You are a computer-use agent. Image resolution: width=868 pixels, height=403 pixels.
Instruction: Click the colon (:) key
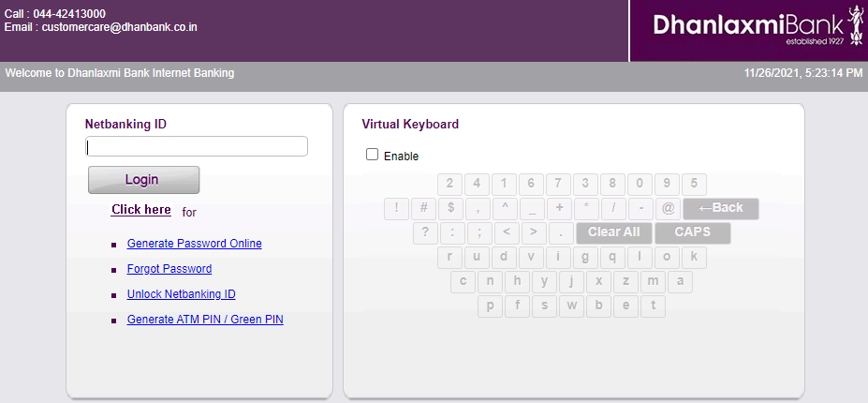452,233
